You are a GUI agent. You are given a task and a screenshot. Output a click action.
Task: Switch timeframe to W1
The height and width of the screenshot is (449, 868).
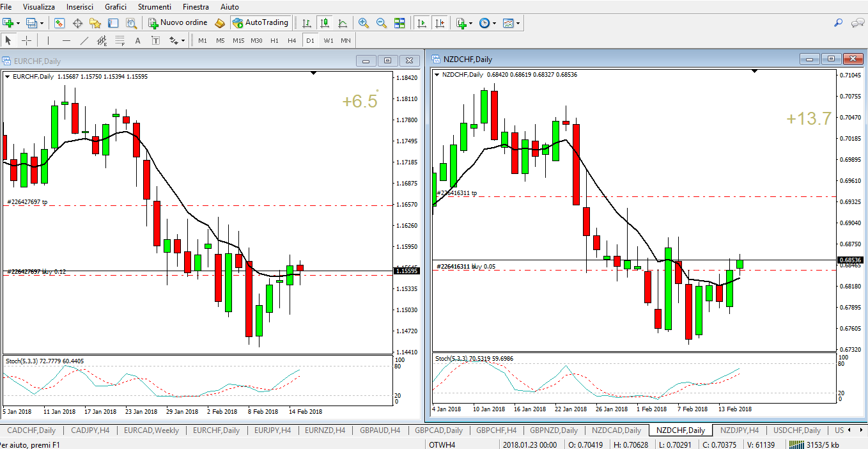pyautogui.click(x=328, y=40)
